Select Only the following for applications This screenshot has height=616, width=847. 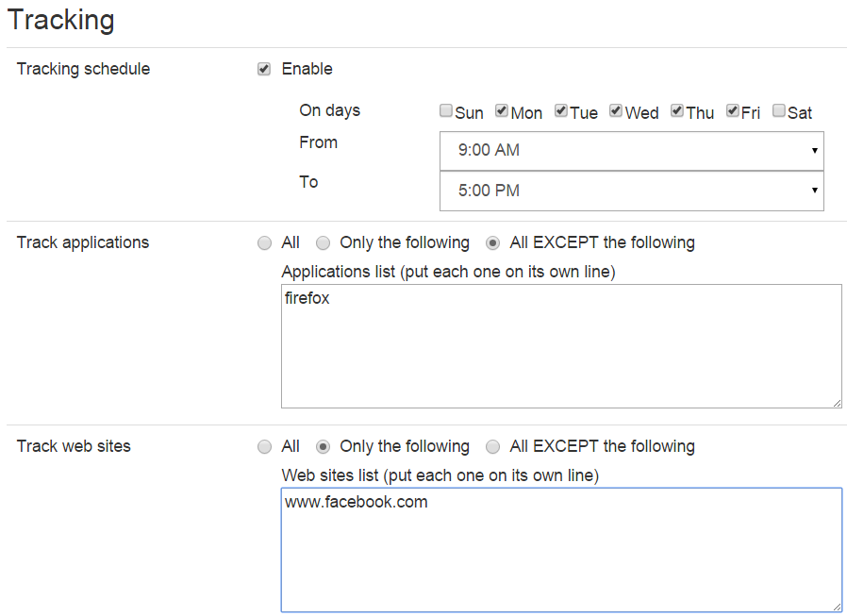pos(323,243)
